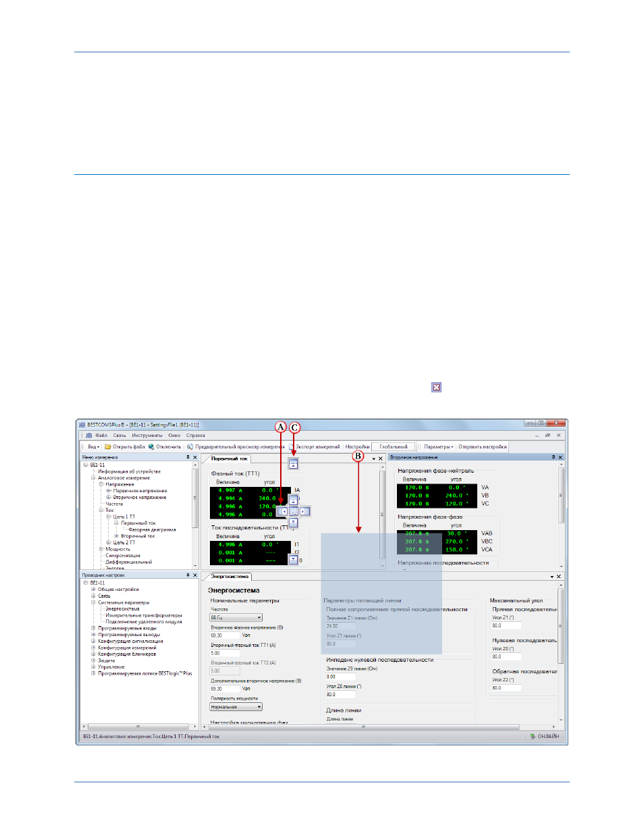This screenshot has width=644, height=834.
Task: Click the Настройки toolbar button
Action: (357, 446)
